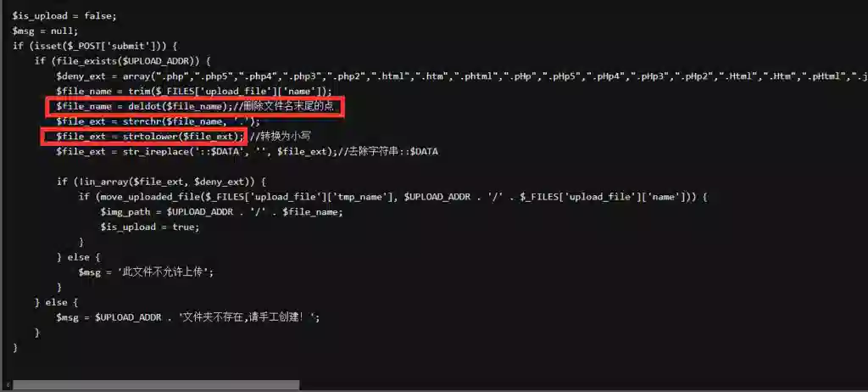Click the isset($_POST['submit']) condition line
The image size is (868, 392).
pyautogui.click(x=95, y=46)
